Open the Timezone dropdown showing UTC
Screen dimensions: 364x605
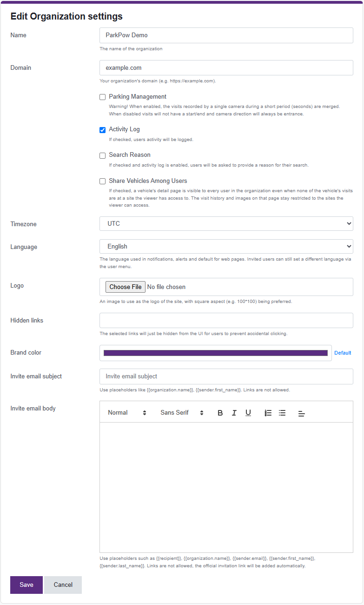click(x=226, y=223)
